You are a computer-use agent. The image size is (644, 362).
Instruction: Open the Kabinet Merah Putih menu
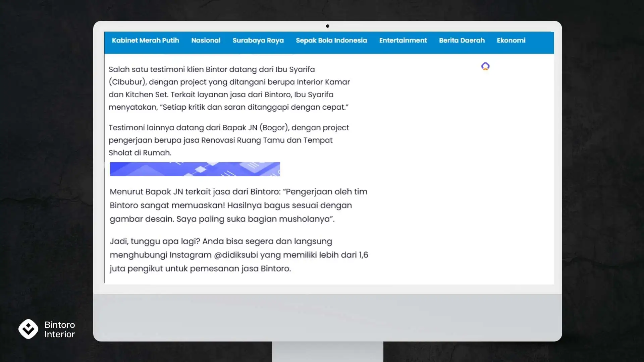[x=145, y=41]
